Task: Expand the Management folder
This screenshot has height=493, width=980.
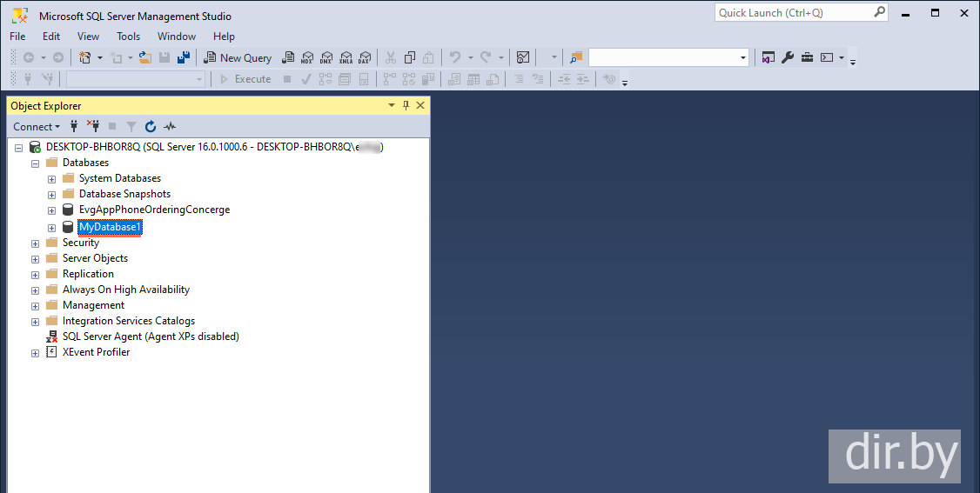Action: [x=35, y=306]
